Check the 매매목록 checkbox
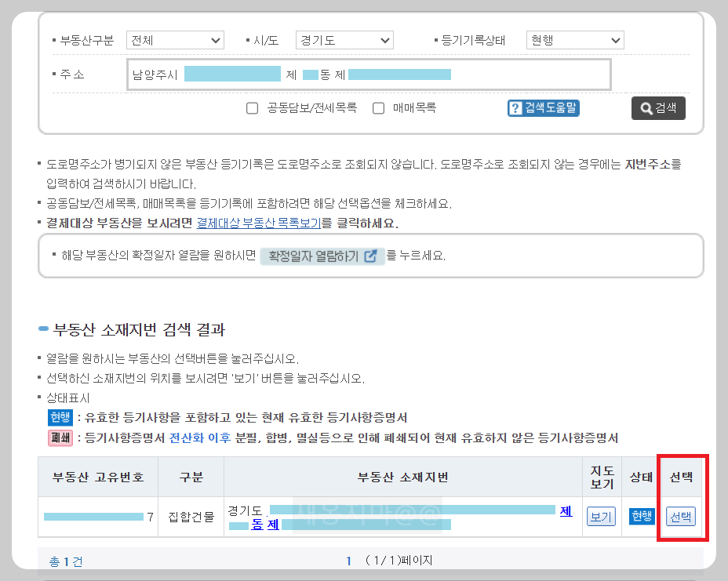 pyautogui.click(x=378, y=108)
